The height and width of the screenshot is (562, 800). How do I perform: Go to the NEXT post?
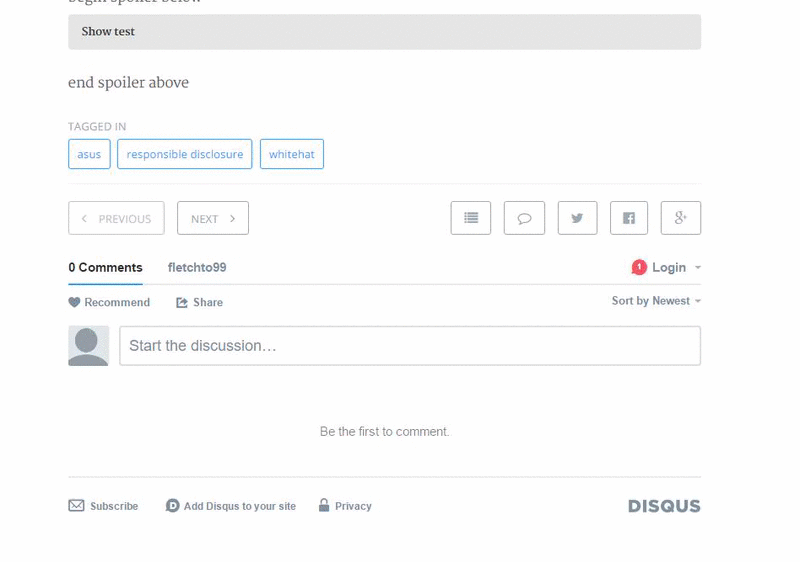[x=213, y=218]
